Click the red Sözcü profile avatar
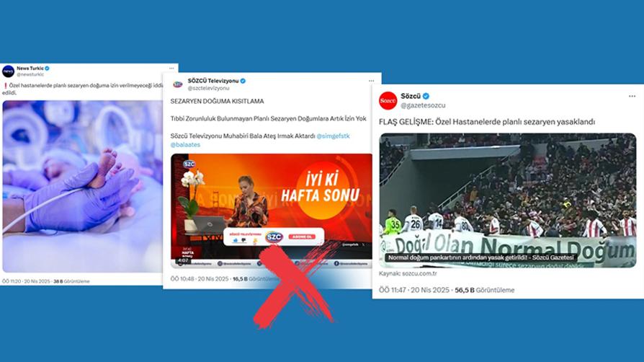This screenshot has height=362, width=644. [x=388, y=101]
